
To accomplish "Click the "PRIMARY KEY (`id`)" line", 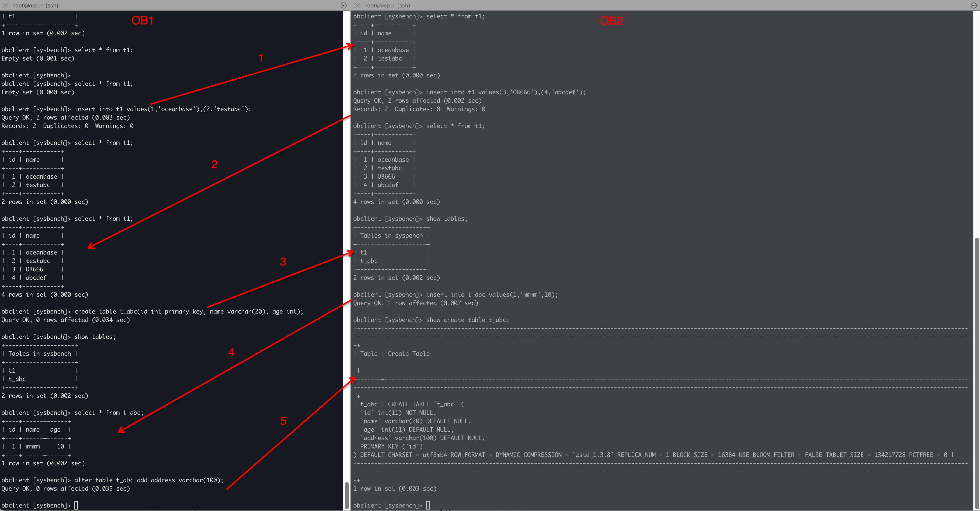I will pyautogui.click(x=392, y=447).
